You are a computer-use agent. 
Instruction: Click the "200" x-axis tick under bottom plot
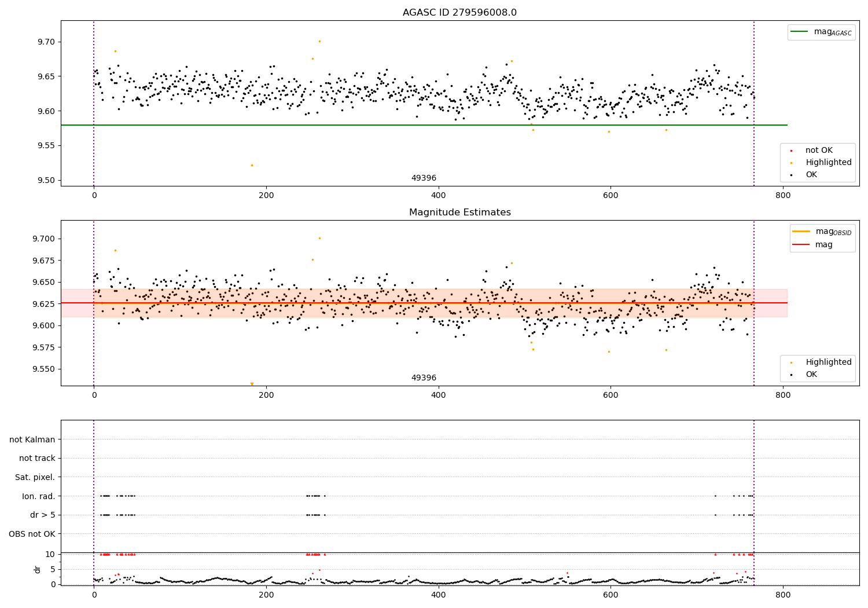[266, 595]
